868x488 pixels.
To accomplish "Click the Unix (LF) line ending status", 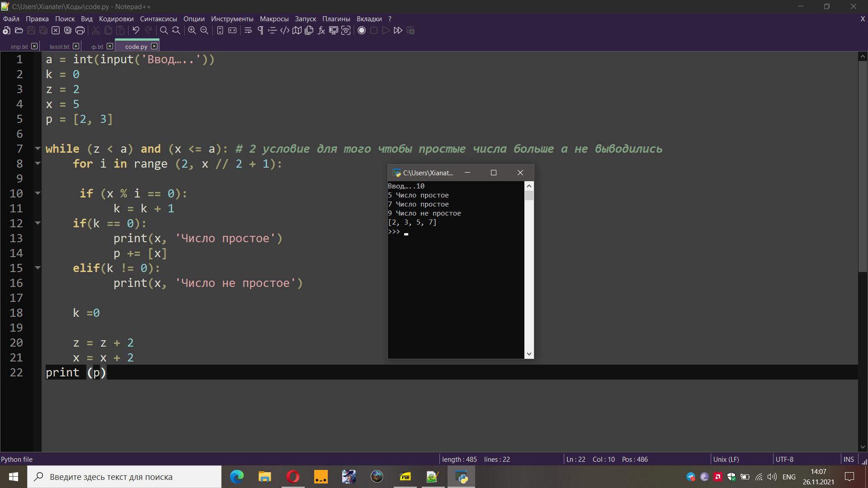I will coord(726,459).
